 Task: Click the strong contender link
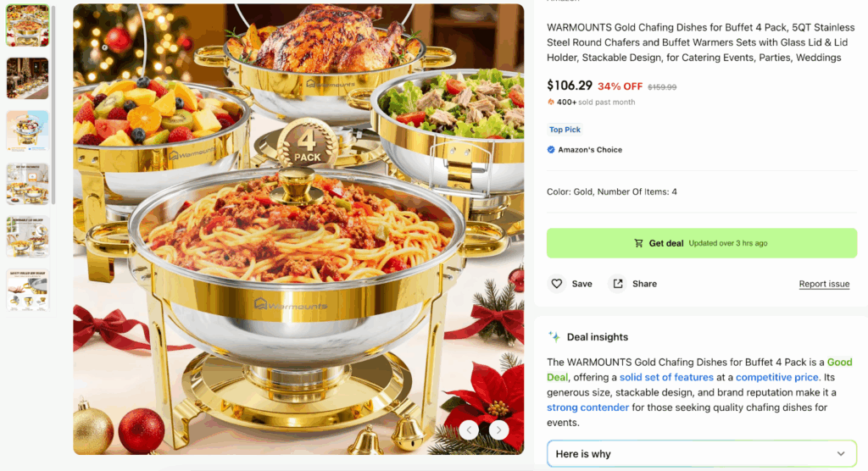point(588,407)
